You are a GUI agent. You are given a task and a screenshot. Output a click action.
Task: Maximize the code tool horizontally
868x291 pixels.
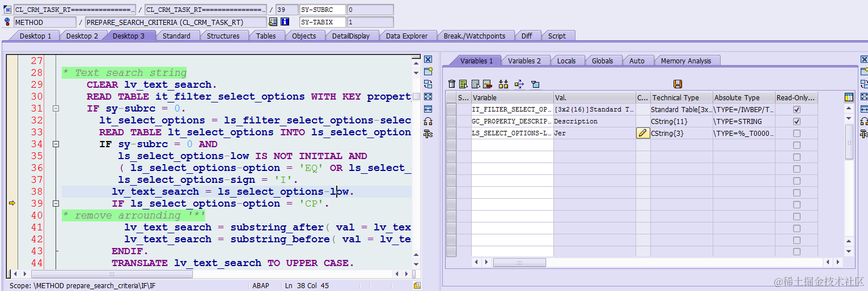pyautogui.click(x=428, y=109)
